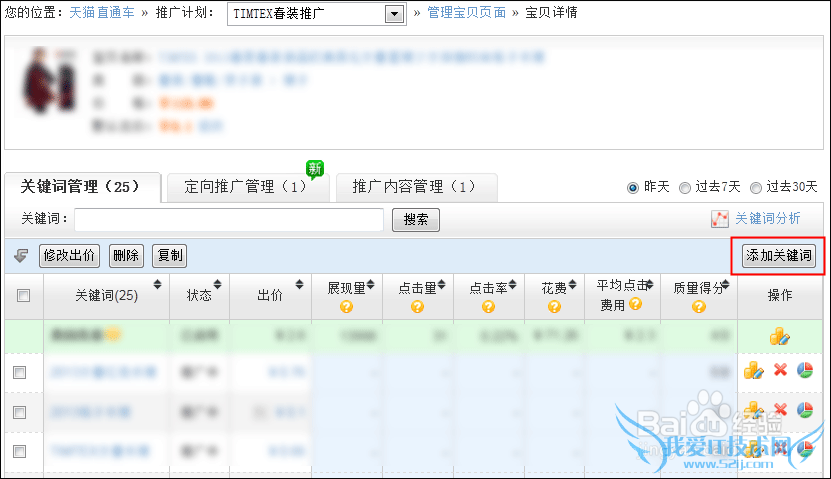
Task: Click edit bid icon in first checkbox row
Action: [754, 370]
